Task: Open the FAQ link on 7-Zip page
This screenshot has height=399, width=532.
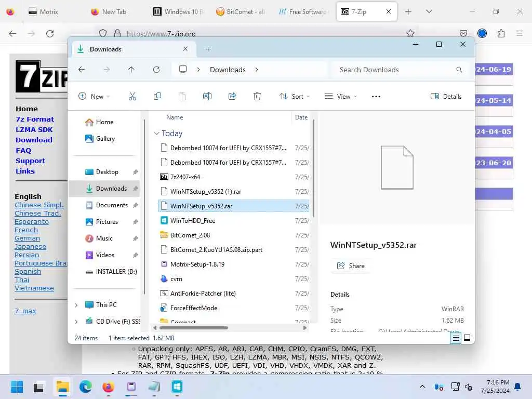Action: [x=23, y=150]
